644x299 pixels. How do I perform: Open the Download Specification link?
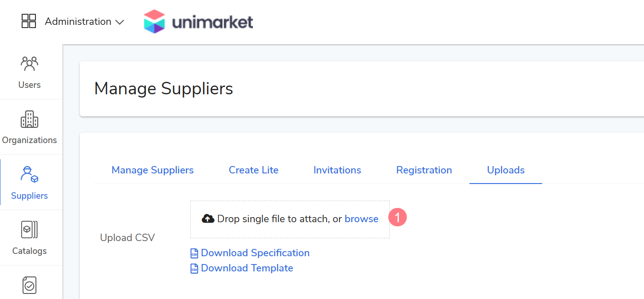tap(255, 253)
